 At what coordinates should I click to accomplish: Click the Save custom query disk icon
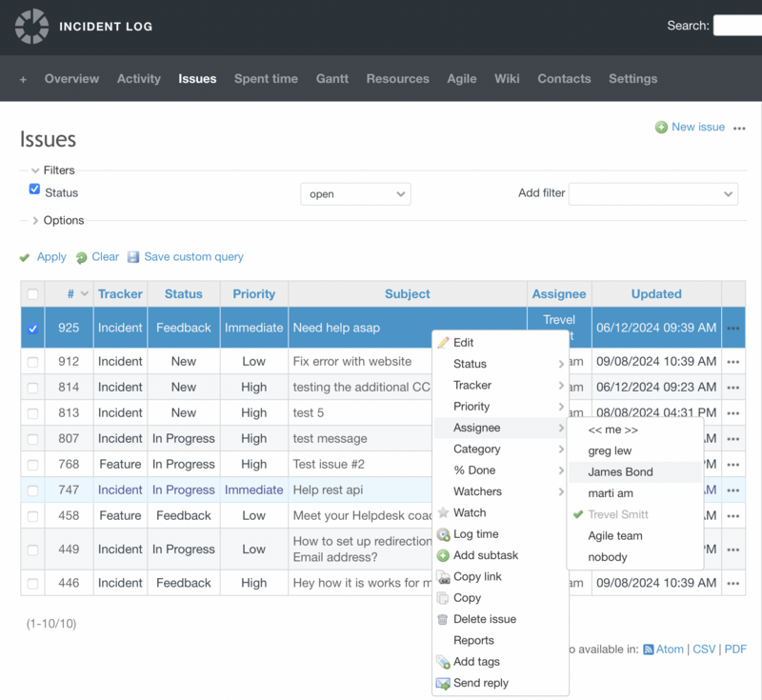133,257
